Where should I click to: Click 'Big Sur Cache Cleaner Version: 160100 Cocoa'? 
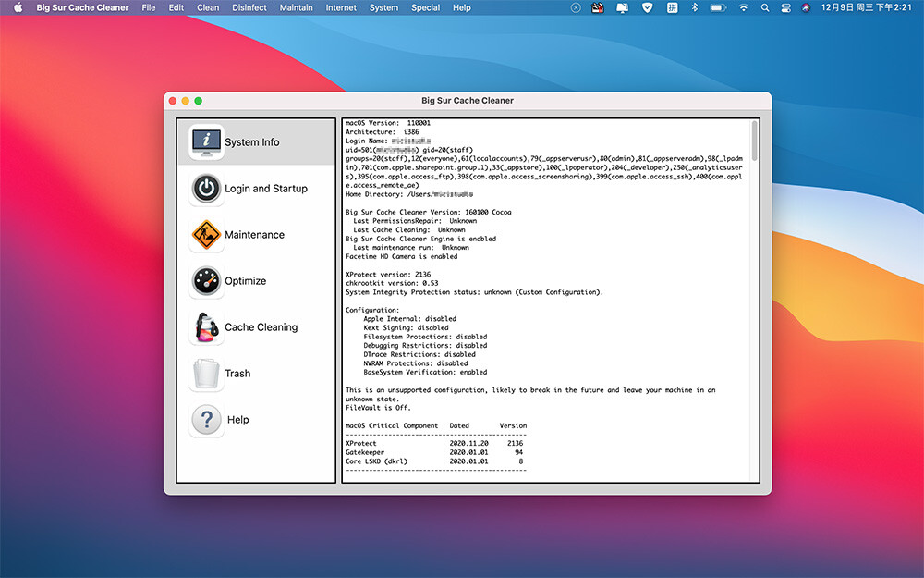tap(429, 213)
